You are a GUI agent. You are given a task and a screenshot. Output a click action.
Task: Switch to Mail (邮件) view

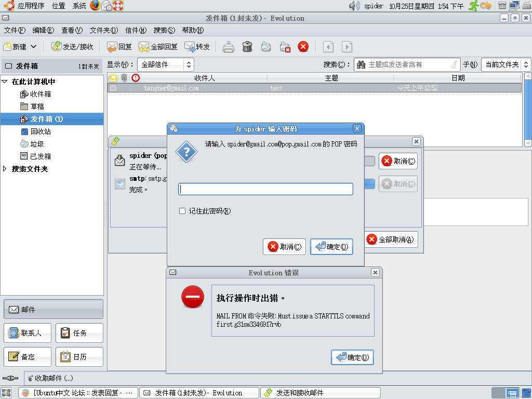click(54, 310)
